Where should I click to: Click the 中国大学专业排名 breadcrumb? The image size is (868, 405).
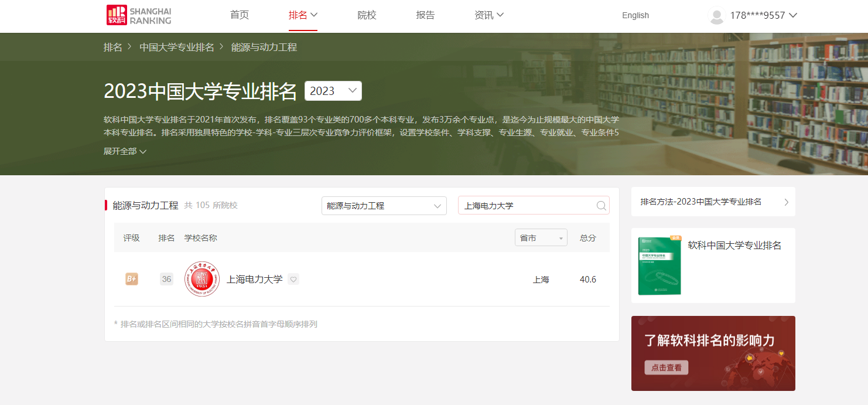[x=177, y=47]
